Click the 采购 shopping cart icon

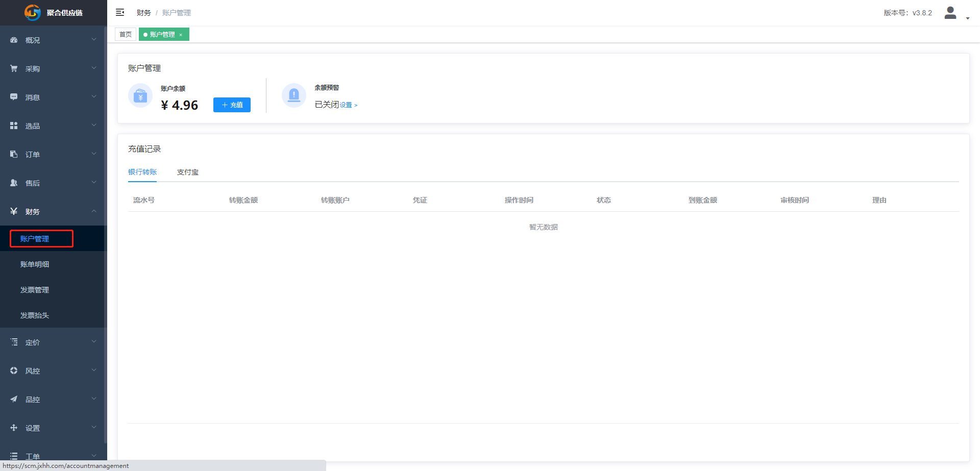click(14, 68)
